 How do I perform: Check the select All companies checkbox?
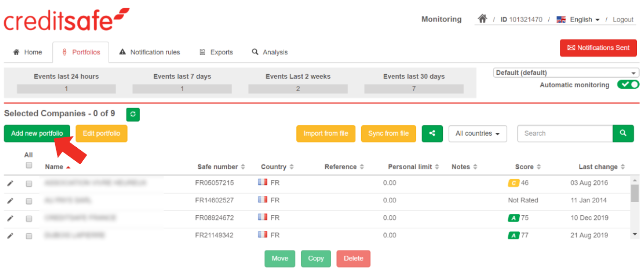pos(29,165)
